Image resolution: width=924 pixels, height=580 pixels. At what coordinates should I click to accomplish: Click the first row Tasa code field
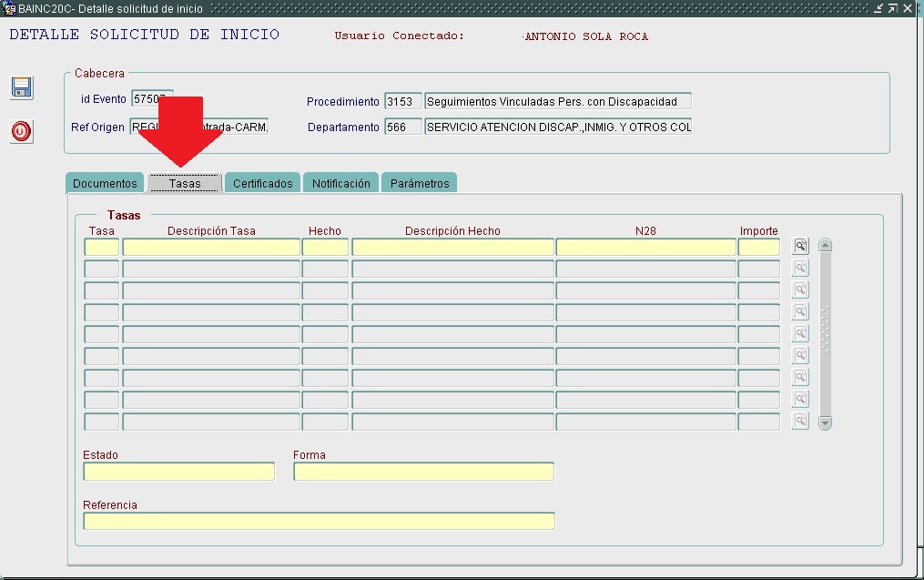tap(101, 247)
